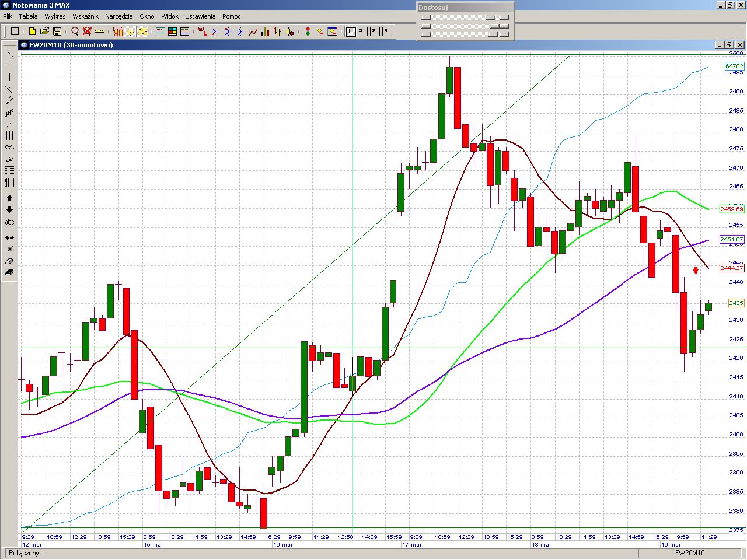Select the diagonal trend line drawing tool
Viewport: 747px width, 560px height.
[9, 54]
